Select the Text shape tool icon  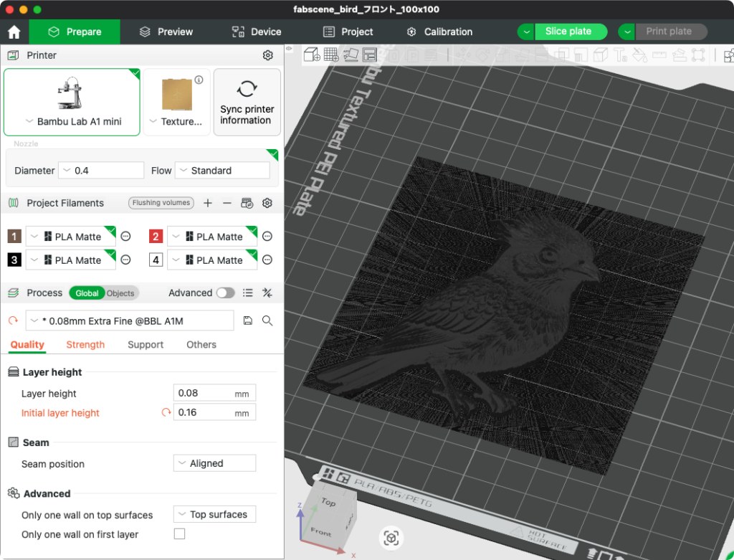click(621, 55)
